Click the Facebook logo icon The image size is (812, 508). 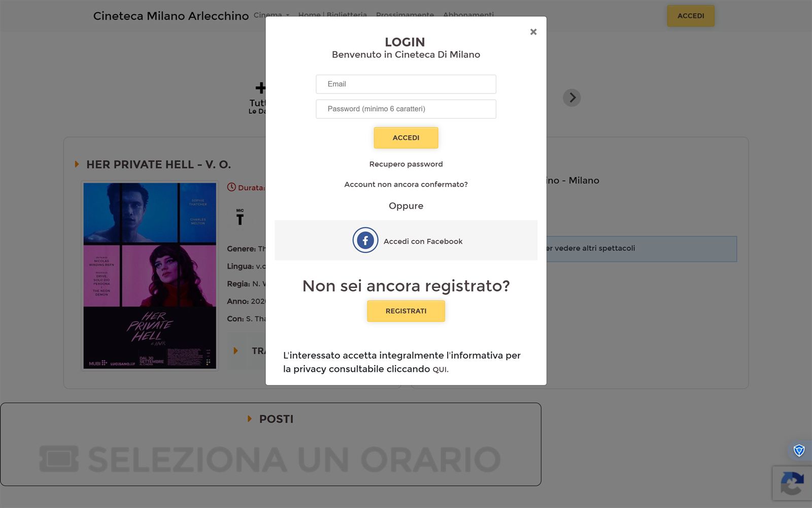point(365,240)
